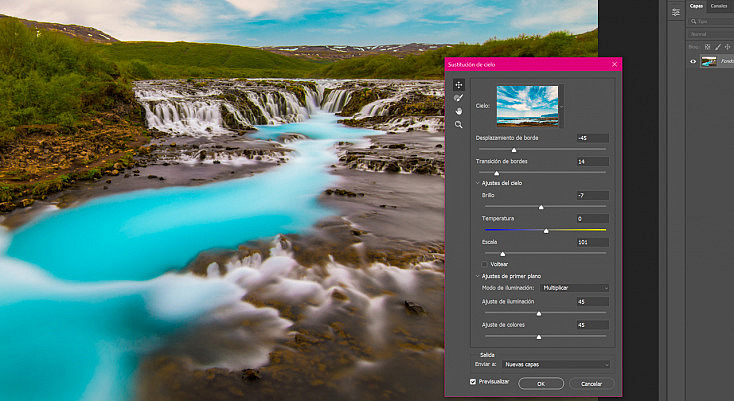Uncheck the Previsualizar checkbox
The width and height of the screenshot is (734, 401).
(x=473, y=382)
